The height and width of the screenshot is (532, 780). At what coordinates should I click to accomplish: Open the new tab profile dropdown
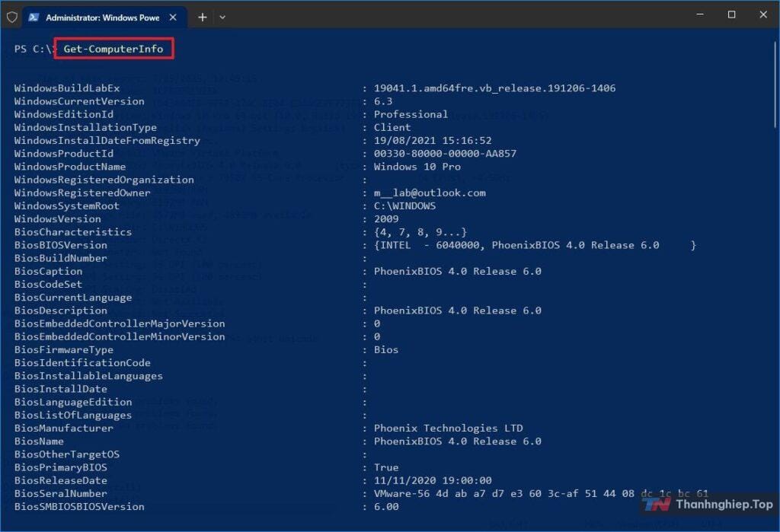[x=222, y=18]
